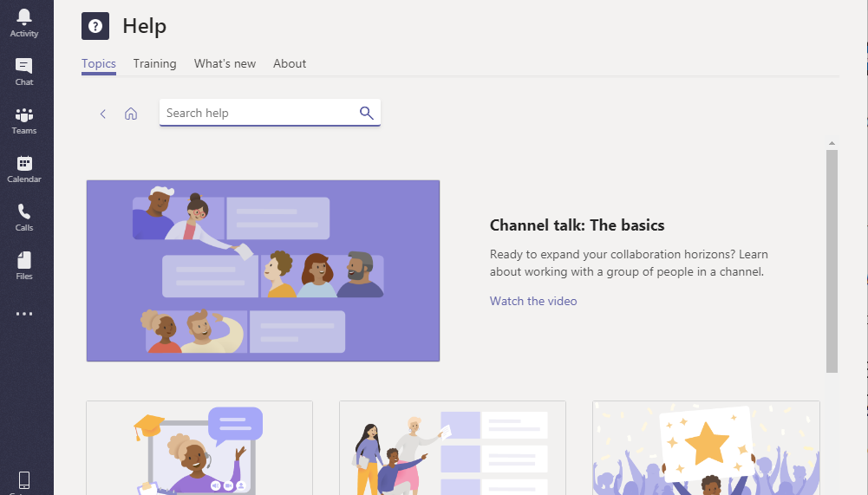Click the Channel talk: The basics heading
The image size is (868, 495).
tap(577, 225)
